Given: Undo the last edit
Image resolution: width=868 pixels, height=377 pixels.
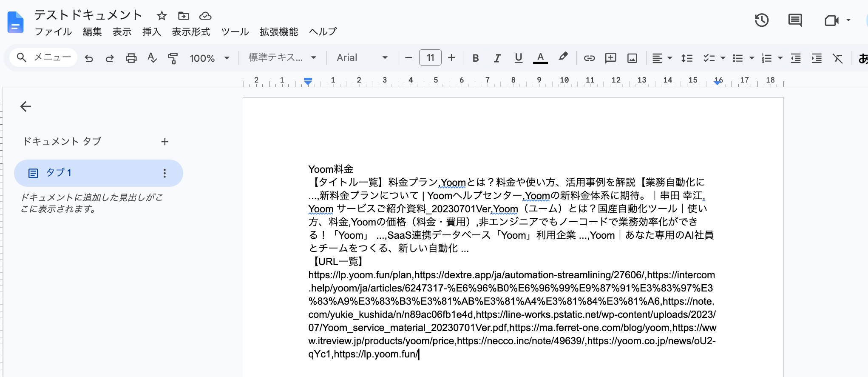Looking at the screenshot, I should tap(89, 58).
